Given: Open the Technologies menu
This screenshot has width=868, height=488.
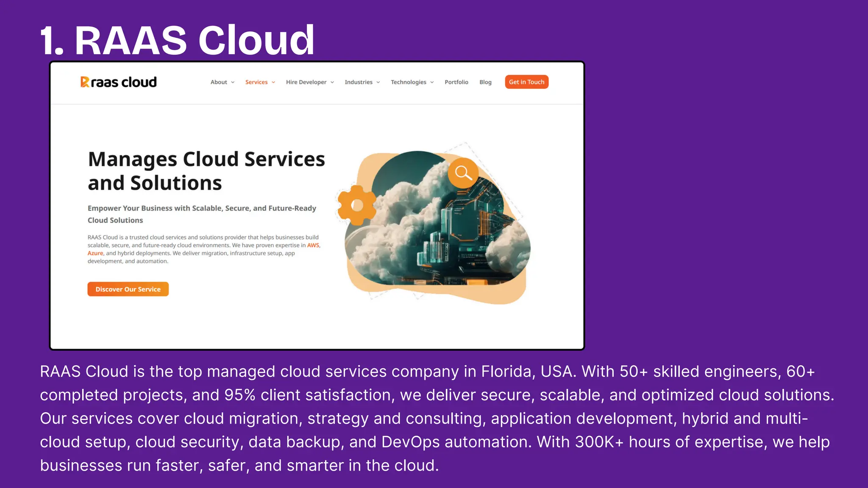Looking at the screenshot, I should click(x=409, y=82).
